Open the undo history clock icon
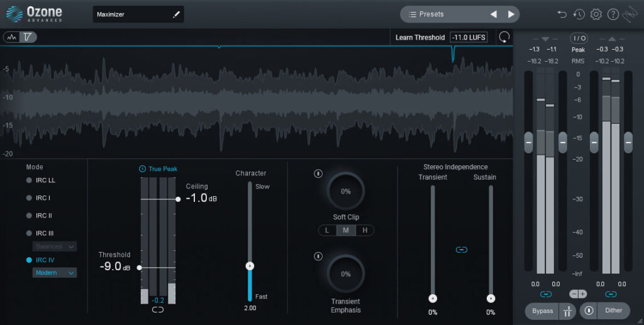The width and height of the screenshot is (644, 325). [579, 14]
